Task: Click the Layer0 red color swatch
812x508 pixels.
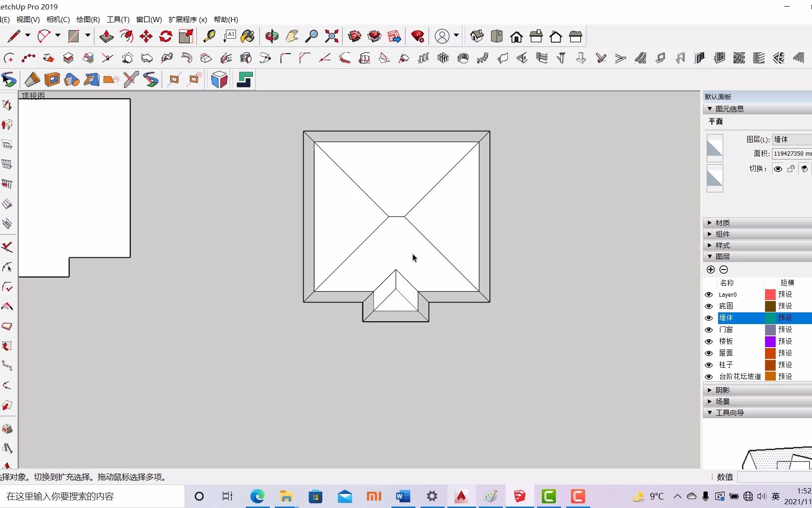Action: point(770,294)
